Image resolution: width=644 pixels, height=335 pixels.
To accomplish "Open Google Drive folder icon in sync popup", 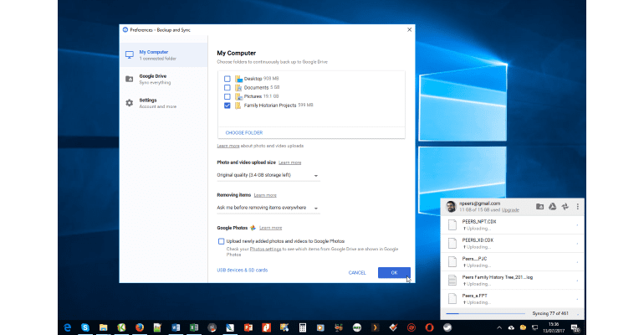I will (x=540, y=206).
